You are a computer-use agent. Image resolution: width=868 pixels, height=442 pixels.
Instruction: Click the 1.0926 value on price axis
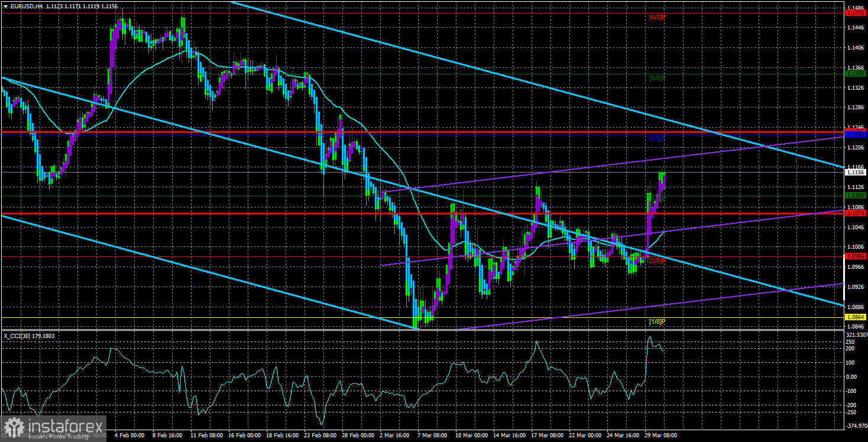pos(856,287)
